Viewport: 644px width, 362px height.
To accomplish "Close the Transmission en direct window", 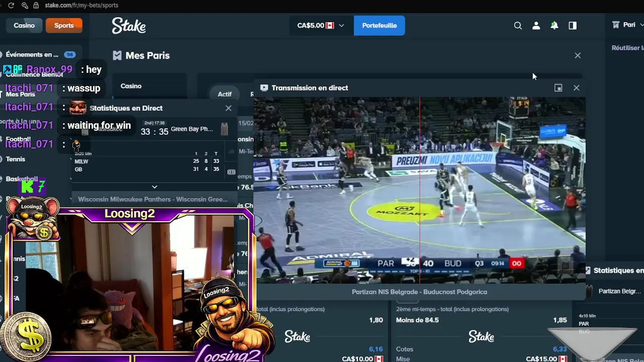I will (577, 88).
